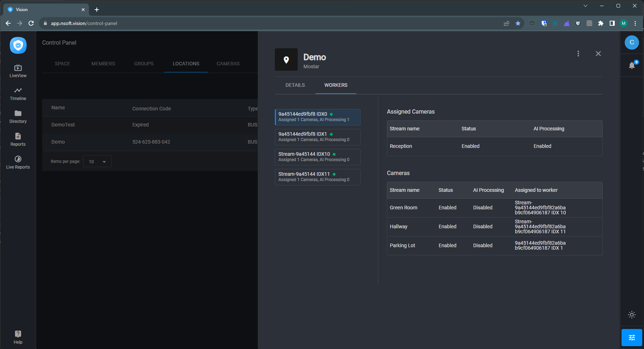Image resolution: width=644 pixels, height=349 pixels.
Task: Click the Parking Lot camera row
Action: click(495, 245)
